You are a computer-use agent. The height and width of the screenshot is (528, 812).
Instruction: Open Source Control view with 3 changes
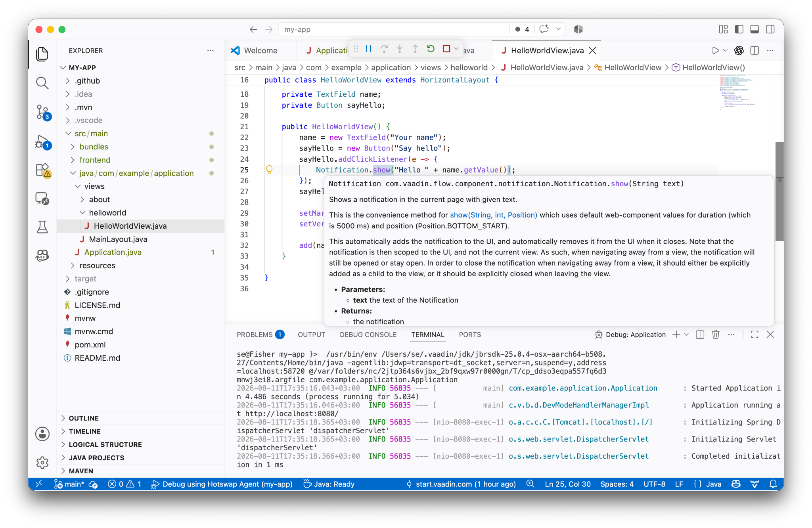(43, 112)
